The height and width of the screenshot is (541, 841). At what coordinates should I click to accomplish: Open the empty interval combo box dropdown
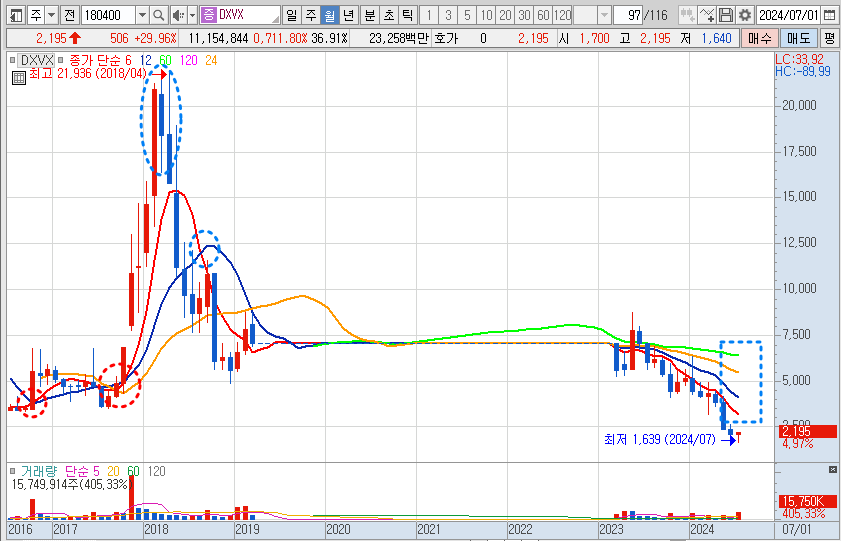click(604, 15)
